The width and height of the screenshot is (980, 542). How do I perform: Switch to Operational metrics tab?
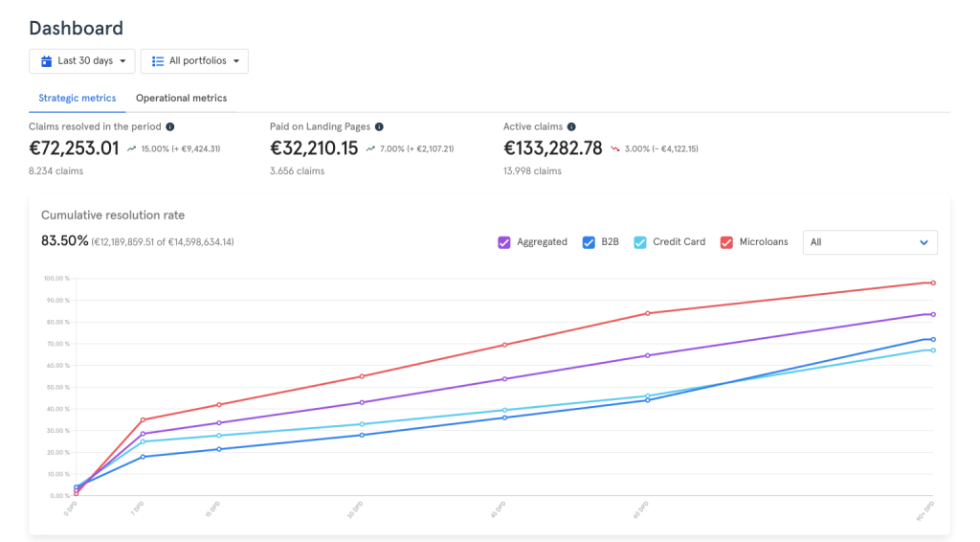[182, 98]
